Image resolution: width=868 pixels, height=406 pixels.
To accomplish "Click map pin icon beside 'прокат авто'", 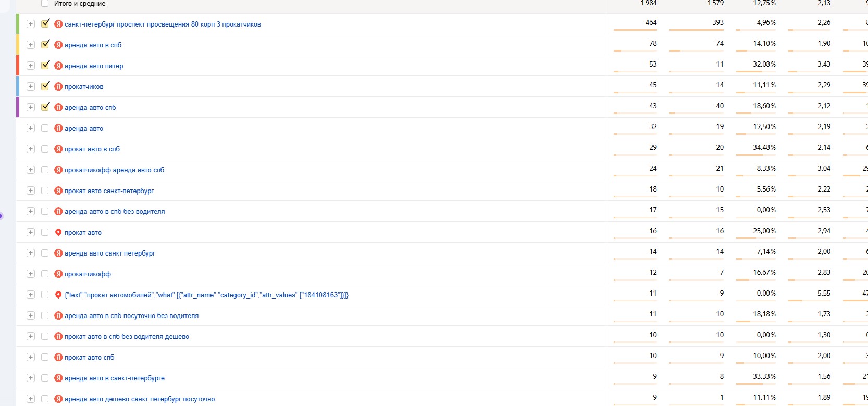I will (58, 232).
